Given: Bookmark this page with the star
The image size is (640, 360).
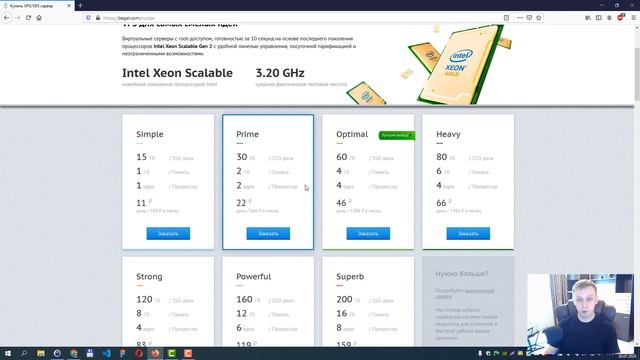Looking at the screenshot, I should [x=539, y=18].
